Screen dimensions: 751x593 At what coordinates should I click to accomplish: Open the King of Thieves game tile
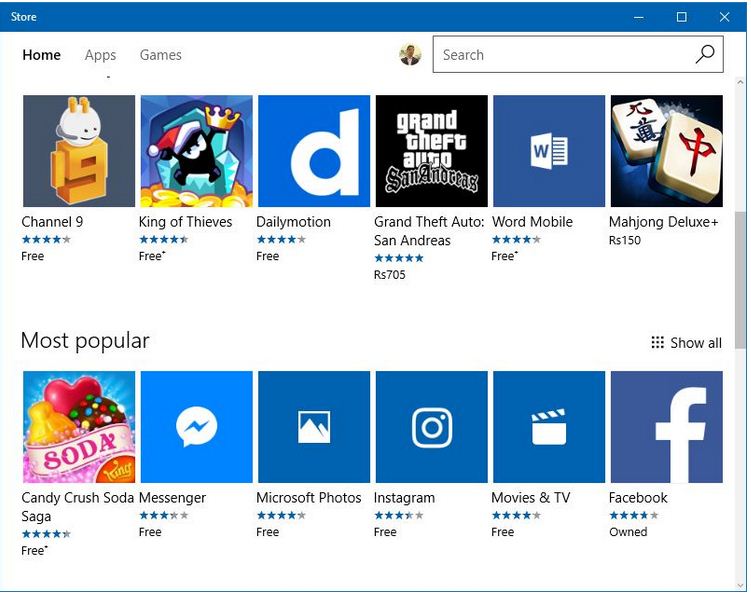(196, 151)
